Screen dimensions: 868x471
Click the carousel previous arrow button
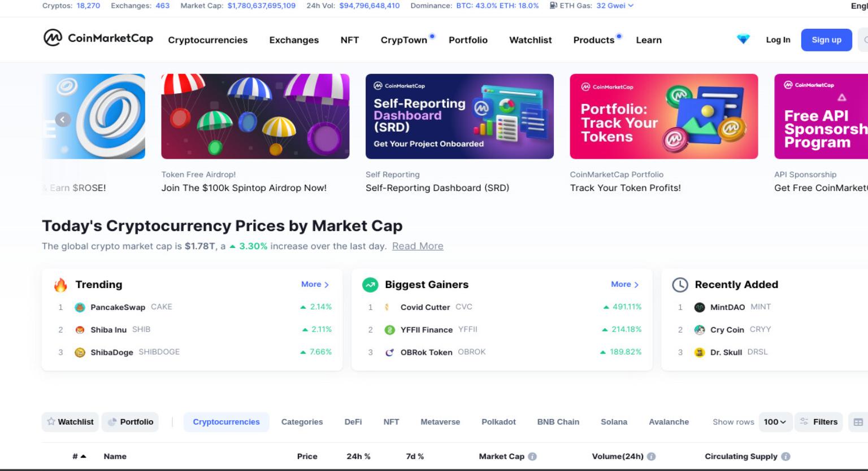(x=63, y=120)
